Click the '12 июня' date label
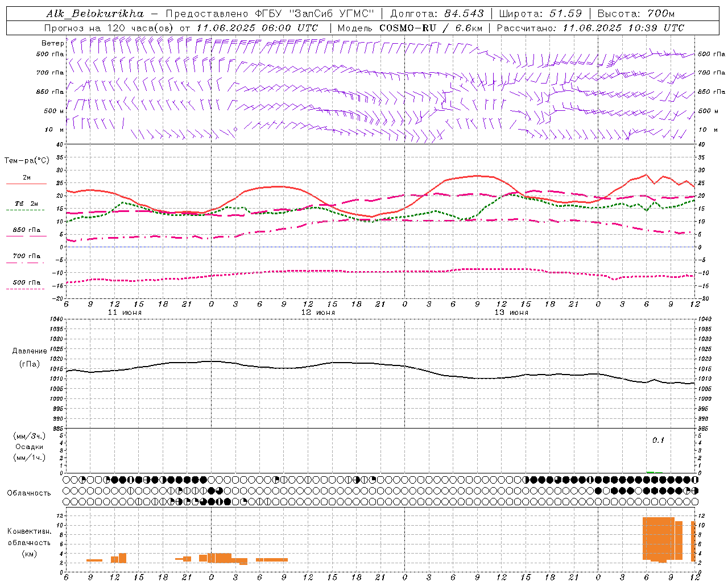 point(318,313)
